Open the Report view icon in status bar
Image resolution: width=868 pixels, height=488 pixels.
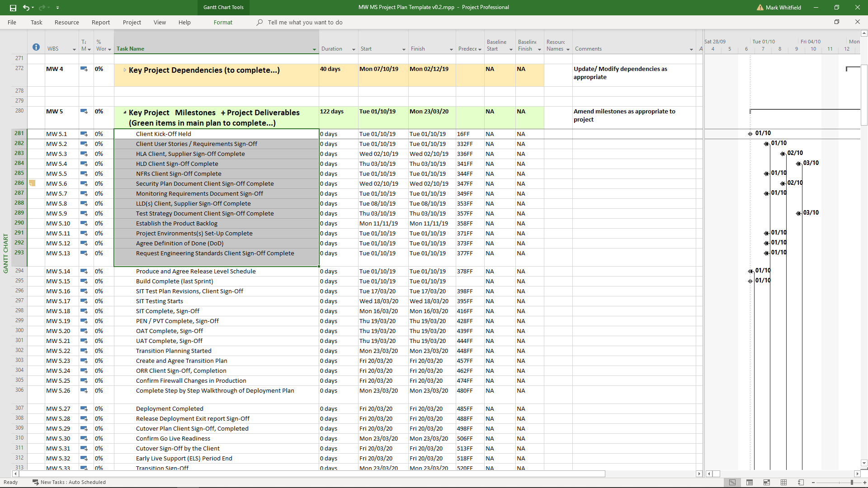801,483
